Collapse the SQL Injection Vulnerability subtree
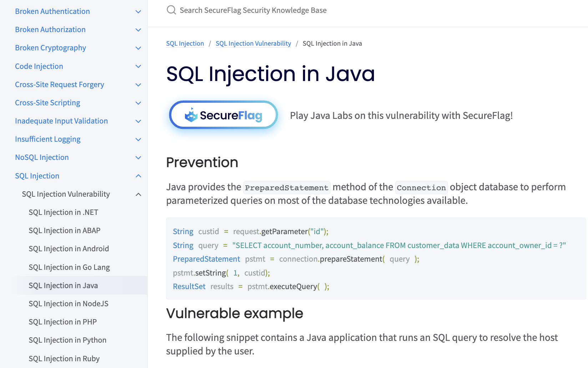Image resolution: width=588 pixels, height=368 pixels. (138, 194)
